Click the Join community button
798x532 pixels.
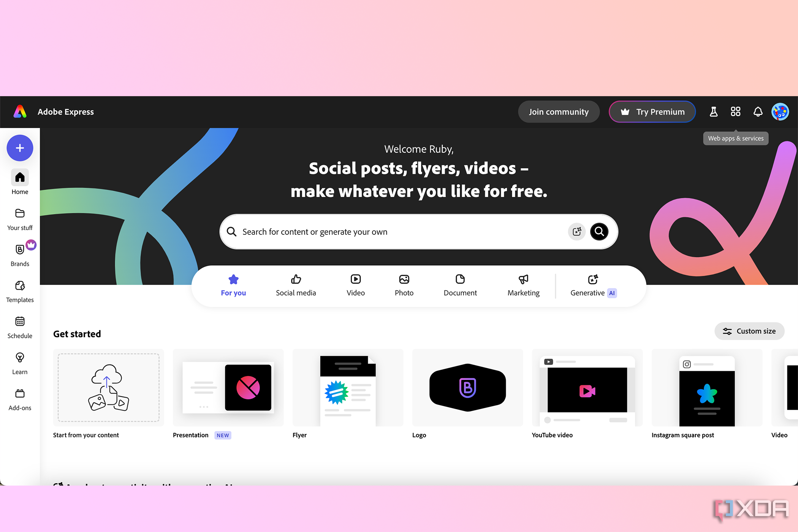tap(558, 112)
